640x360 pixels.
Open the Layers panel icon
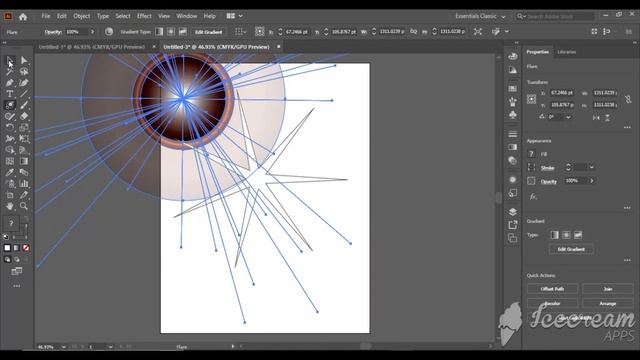click(x=513, y=212)
